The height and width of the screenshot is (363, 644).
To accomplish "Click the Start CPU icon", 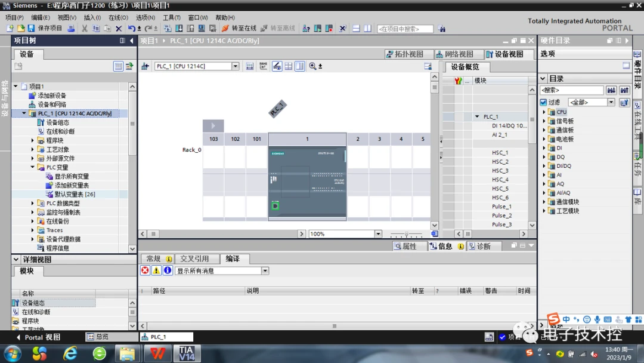I will point(317,29).
